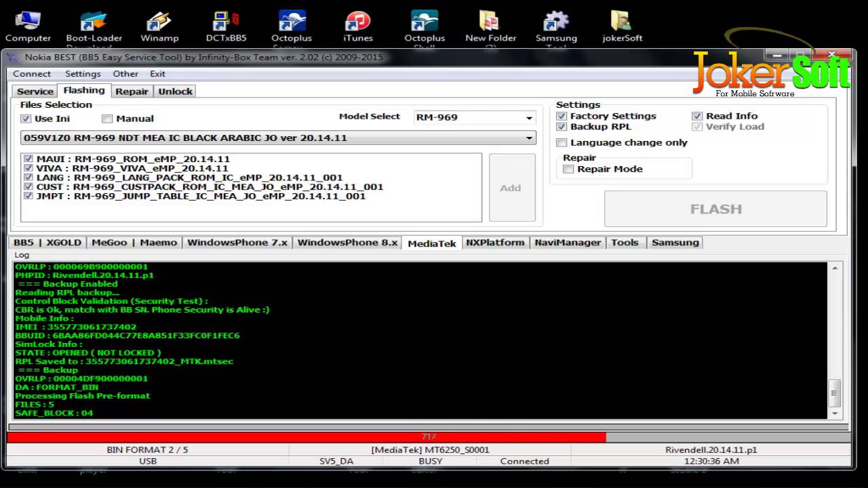Select the WindowsPhone 8.x tab
This screenshot has height=488, width=868.
347,243
